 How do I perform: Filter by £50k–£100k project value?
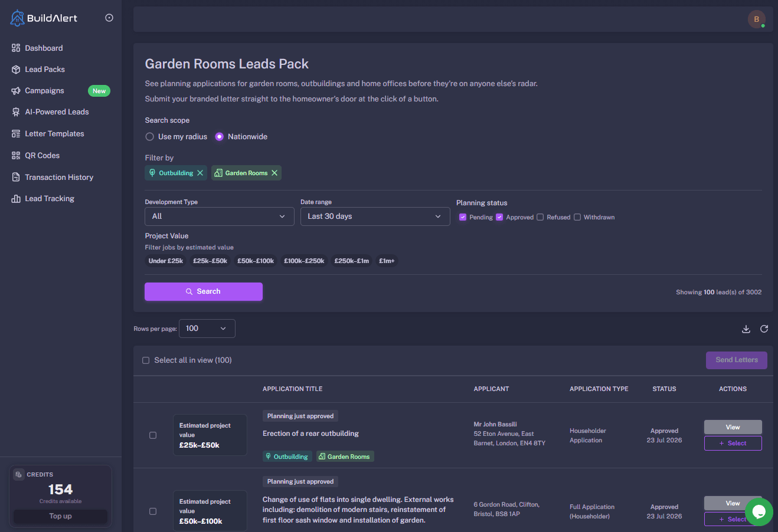pos(256,261)
